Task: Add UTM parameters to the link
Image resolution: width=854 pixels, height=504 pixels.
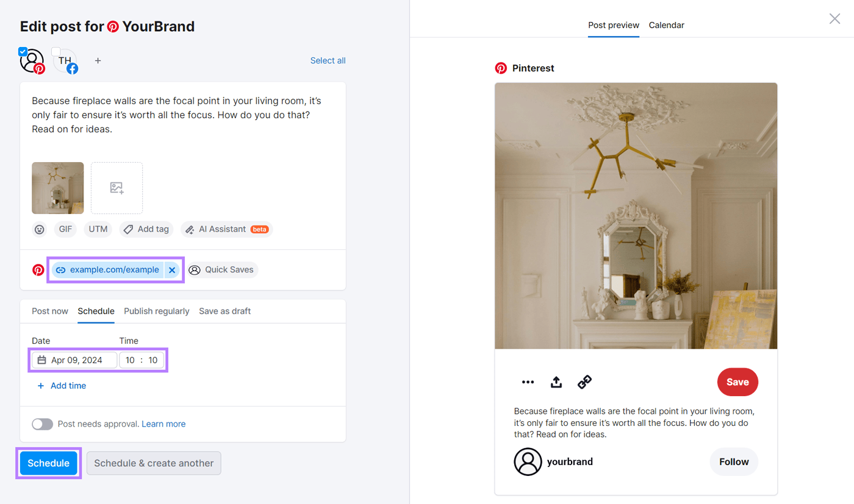Action: click(98, 229)
